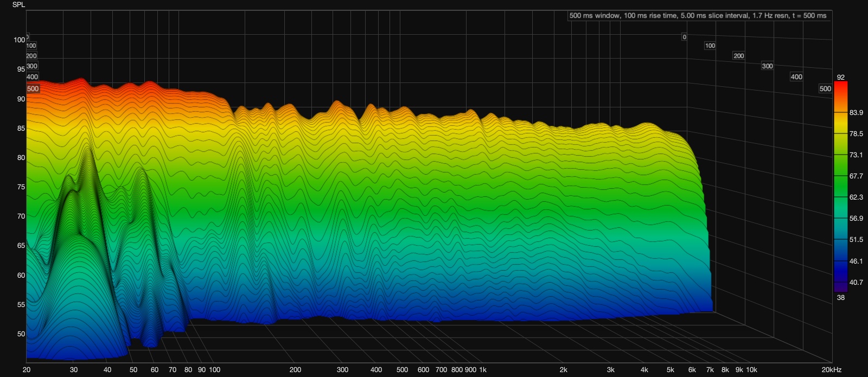
Task: Click the 65 dB label on SPL axis
Action: [x=21, y=246]
